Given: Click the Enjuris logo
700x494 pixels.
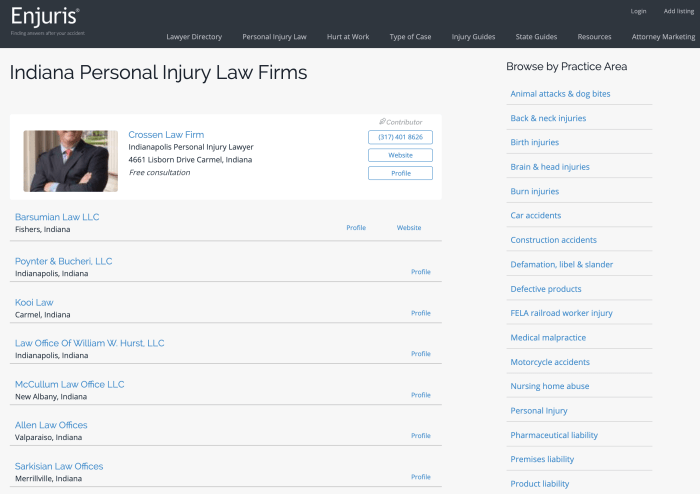Looking at the screenshot, I should tap(45, 17).
